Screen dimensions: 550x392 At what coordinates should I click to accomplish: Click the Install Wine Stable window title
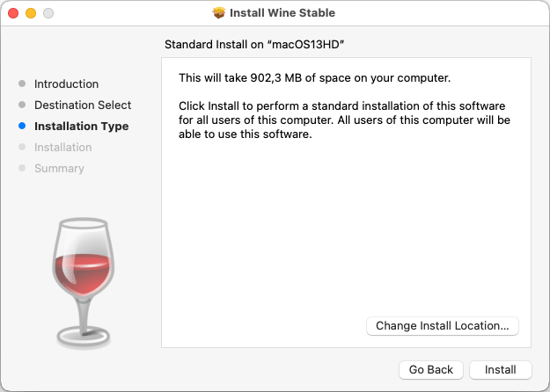[282, 13]
